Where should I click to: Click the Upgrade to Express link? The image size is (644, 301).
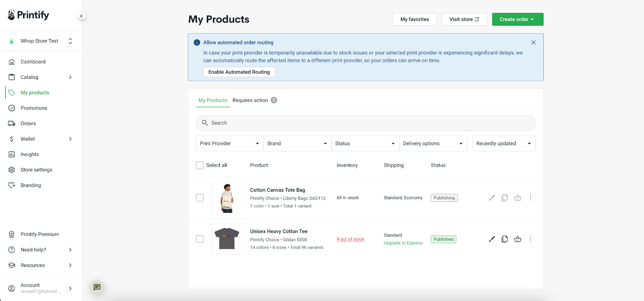403,243
